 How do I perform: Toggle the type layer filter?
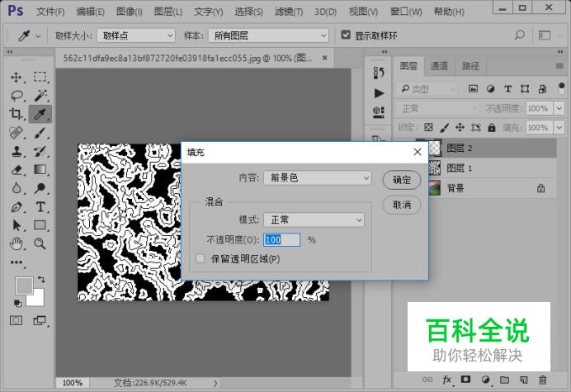click(507, 88)
